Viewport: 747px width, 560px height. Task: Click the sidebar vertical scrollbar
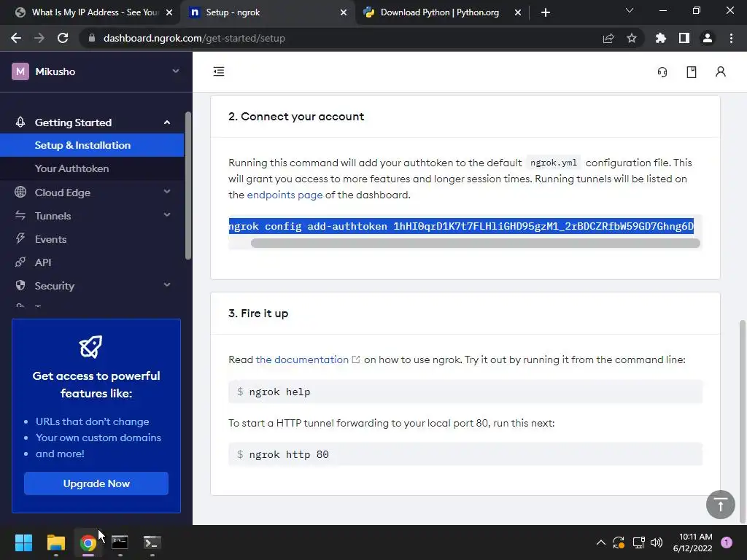click(188, 186)
